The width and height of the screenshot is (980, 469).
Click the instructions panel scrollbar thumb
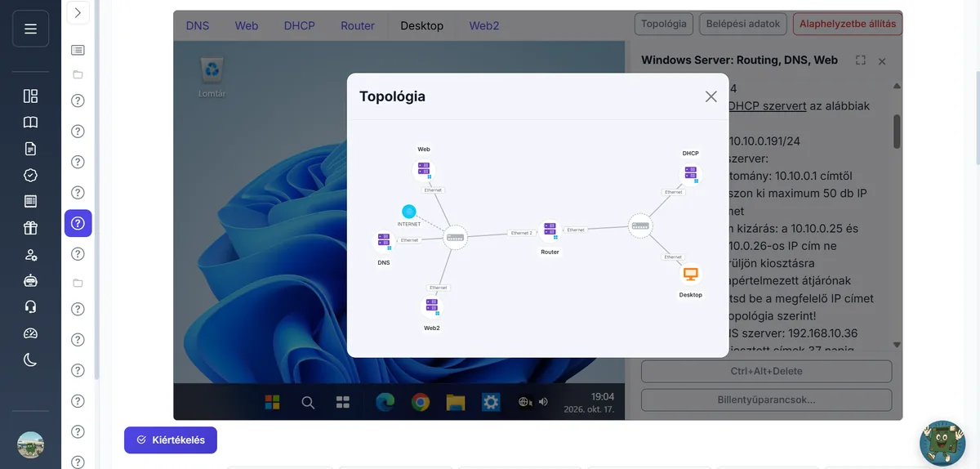(x=897, y=131)
